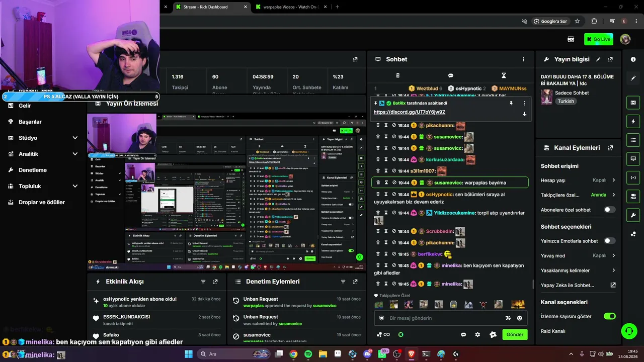Open the Etkinlik Akışı filter
This screenshot has height=362, width=644.
pyautogui.click(x=203, y=282)
